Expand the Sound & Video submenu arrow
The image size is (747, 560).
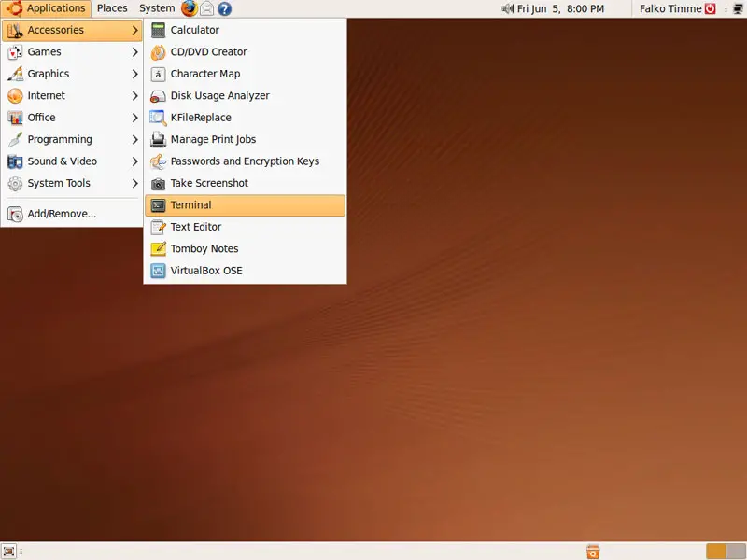pyautogui.click(x=134, y=161)
